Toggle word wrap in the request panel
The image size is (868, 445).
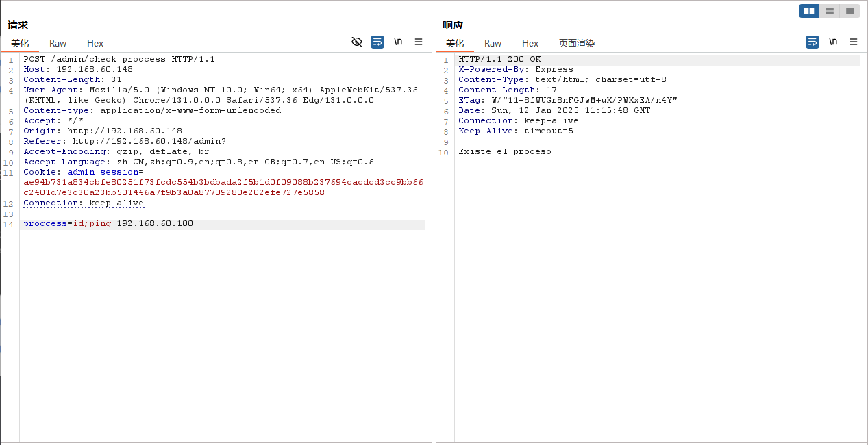[x=377, y=42]
